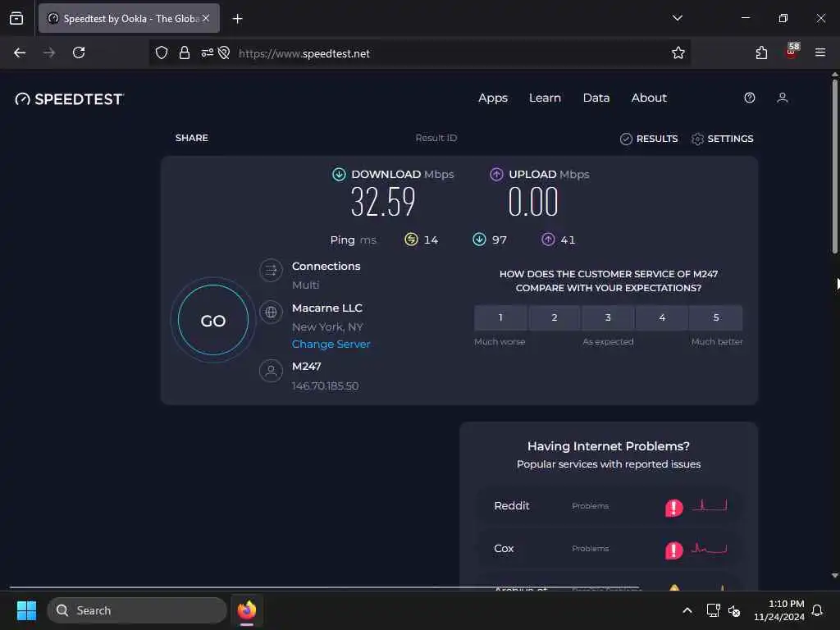
Task: Start the test with GO button
Action: point(213,321)
